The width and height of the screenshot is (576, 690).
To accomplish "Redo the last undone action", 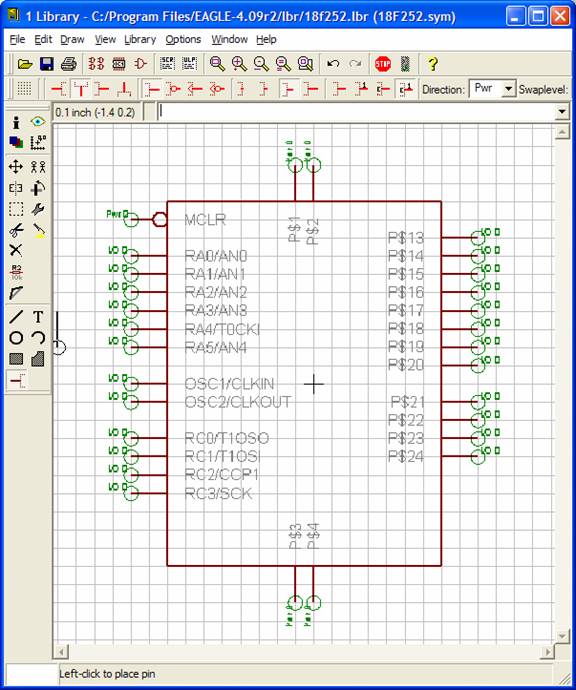I will pos(355,64).
